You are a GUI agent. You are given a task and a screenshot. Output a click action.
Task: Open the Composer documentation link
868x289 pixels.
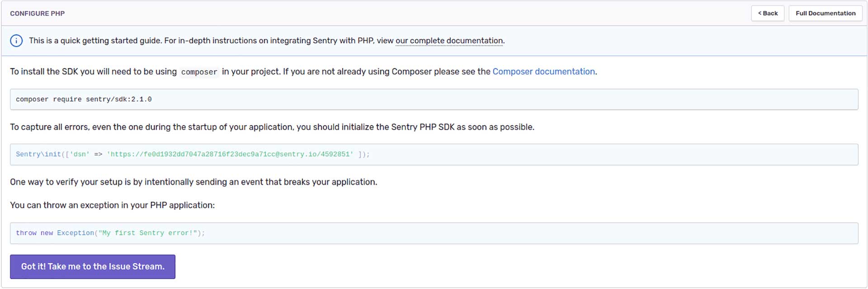pos(543,71)
